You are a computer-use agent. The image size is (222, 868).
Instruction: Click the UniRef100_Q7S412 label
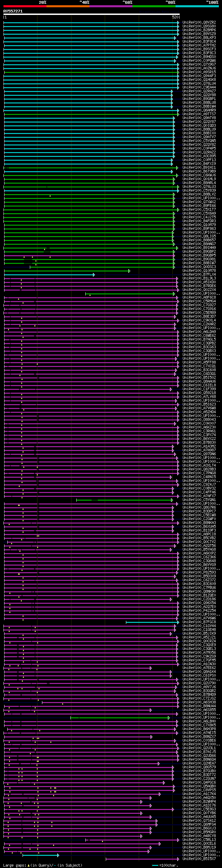coord(199,821)
